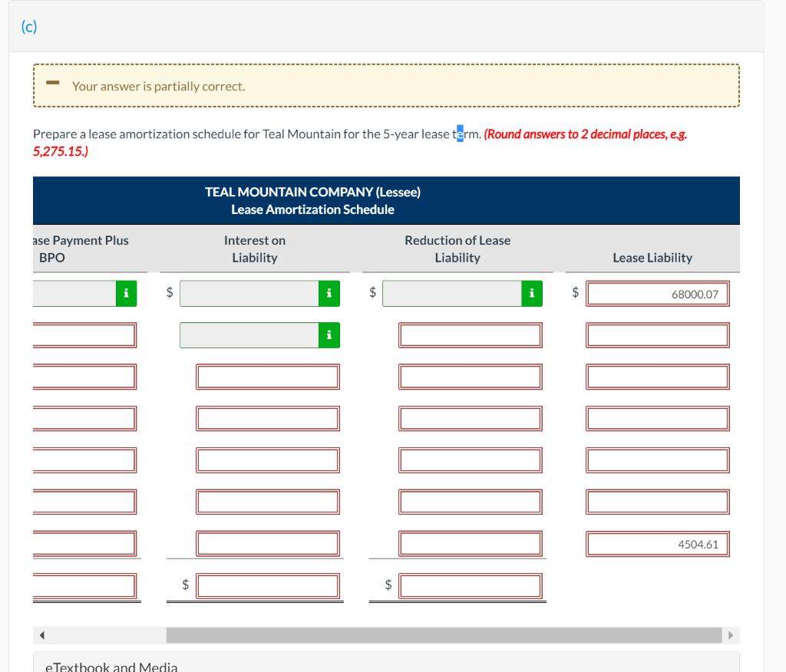Click third row Reduction of Lease Liability field

(x=471, y=377)
